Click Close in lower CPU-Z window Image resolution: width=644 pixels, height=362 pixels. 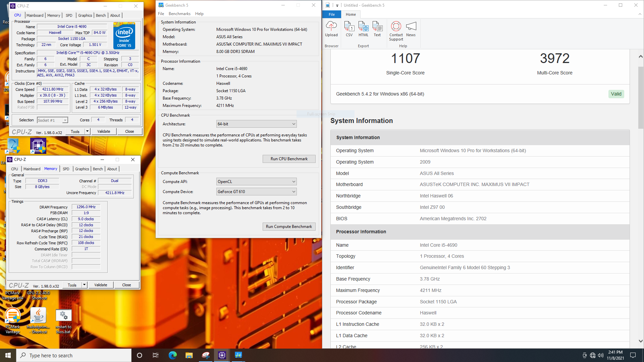[126, 285]
